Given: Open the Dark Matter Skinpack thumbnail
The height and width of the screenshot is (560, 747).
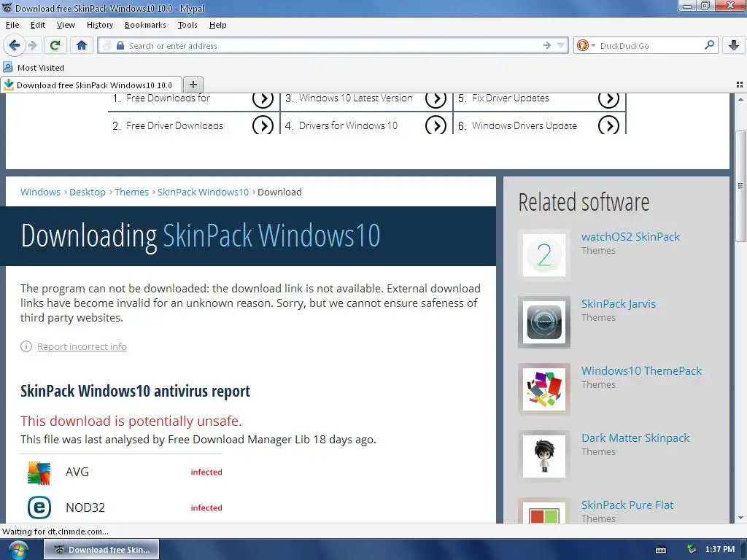Looking at the screenshot, I should tap(544, 456).
